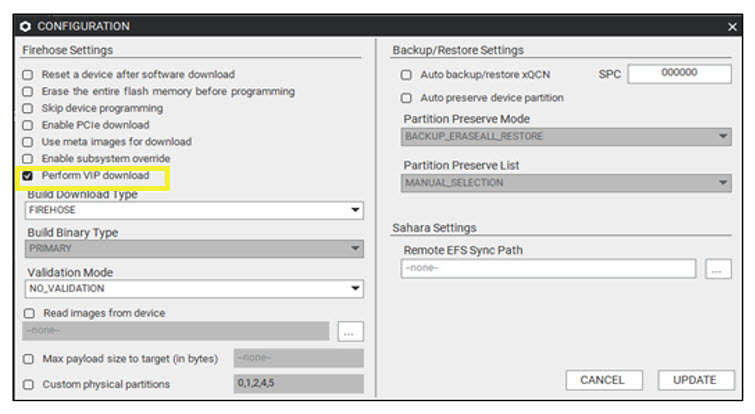Screen dimensions: 755x414
Task: Expand Partition Preserve List dropdown
Action: [566, 183]
